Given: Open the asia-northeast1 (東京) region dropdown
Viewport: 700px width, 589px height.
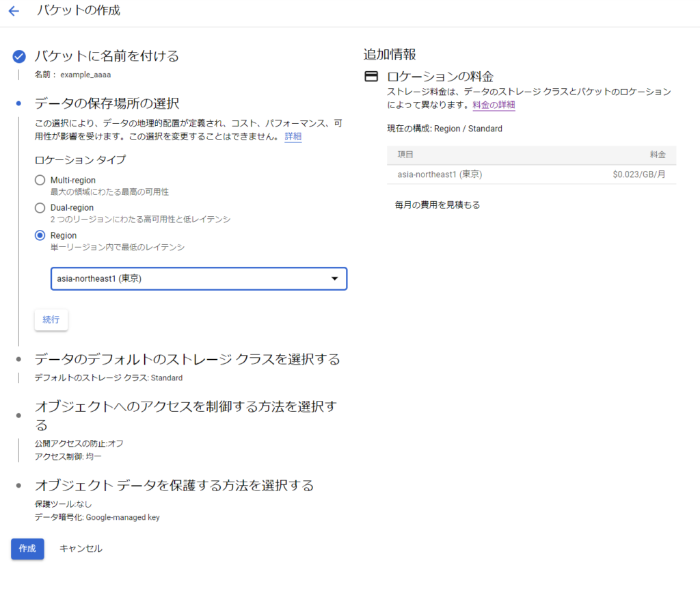Looking at the screenshot, I should (198, 278).
